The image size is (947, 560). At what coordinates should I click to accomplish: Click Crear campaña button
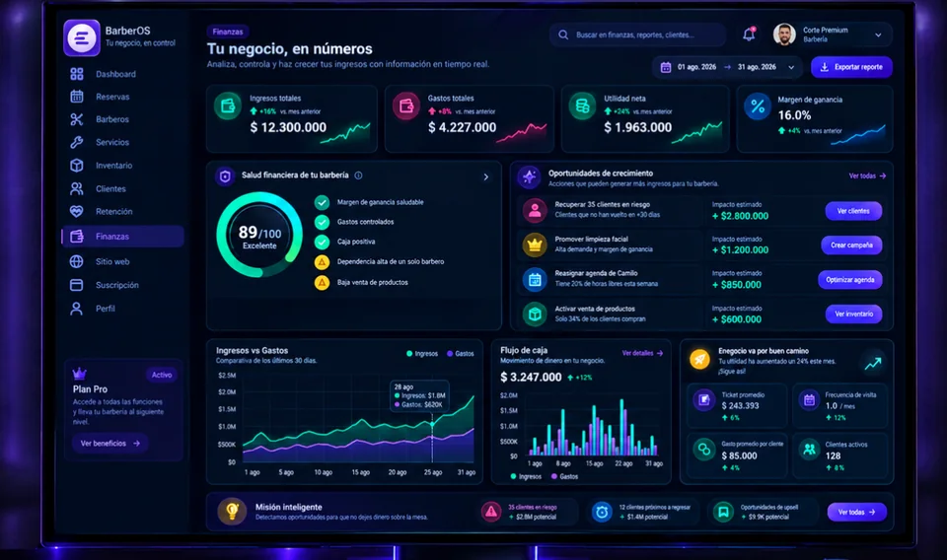point(851,245)
